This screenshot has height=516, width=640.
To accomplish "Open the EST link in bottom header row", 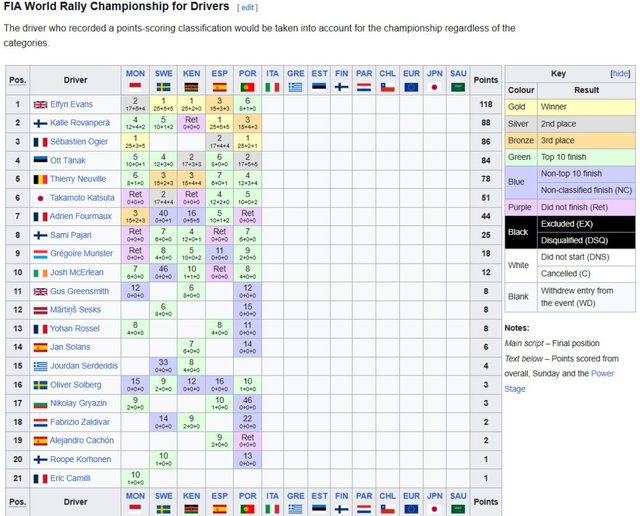I will coord(319,496).
